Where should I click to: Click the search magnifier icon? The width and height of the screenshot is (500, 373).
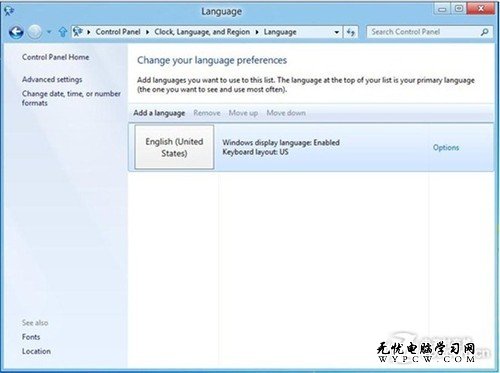[485, 32]
